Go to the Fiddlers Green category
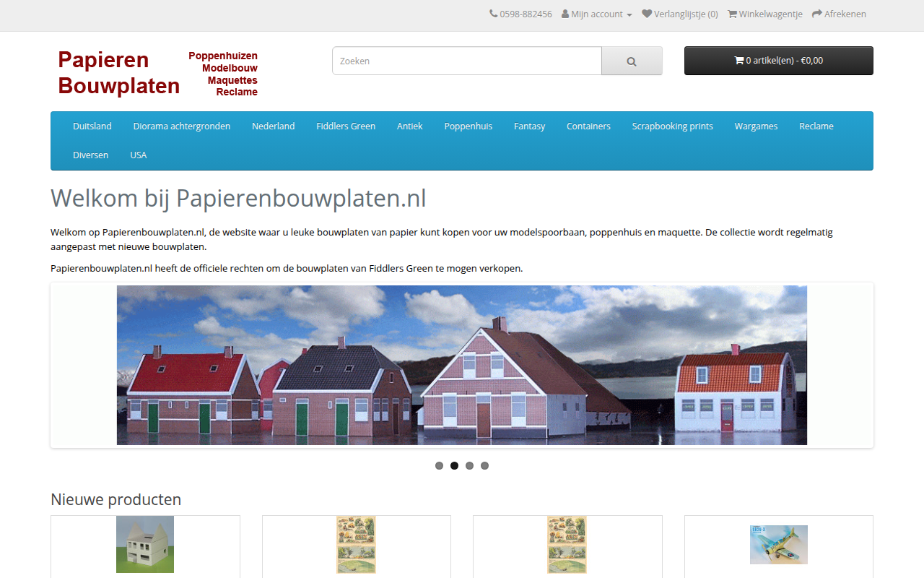 pos(346,126)
